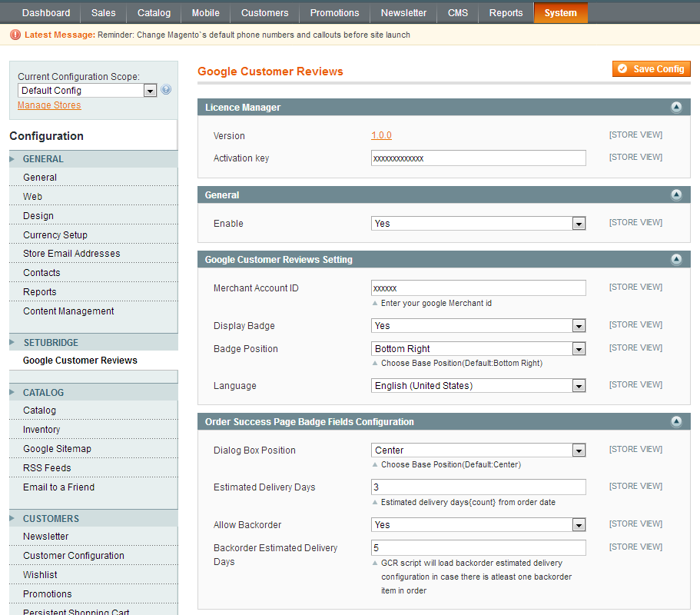Collapse Google Customer Reviews Setting section icon

click(676, 260)
